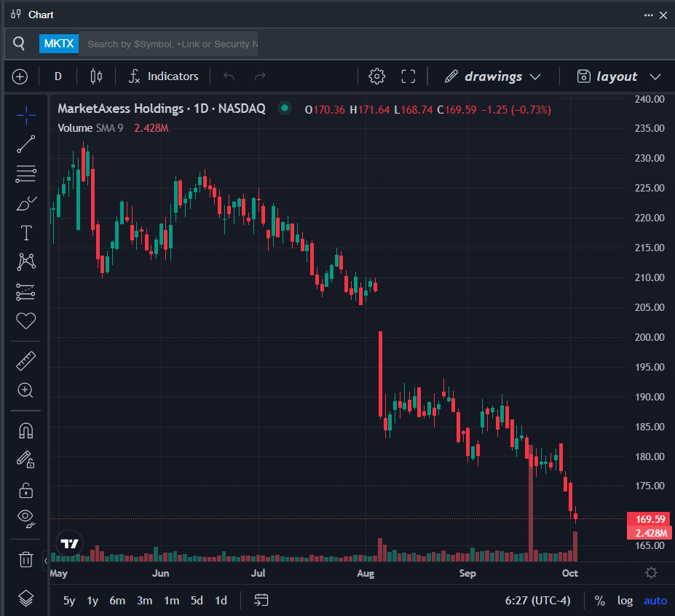Select the crosshair cursor tool

(x=26, y=114)
